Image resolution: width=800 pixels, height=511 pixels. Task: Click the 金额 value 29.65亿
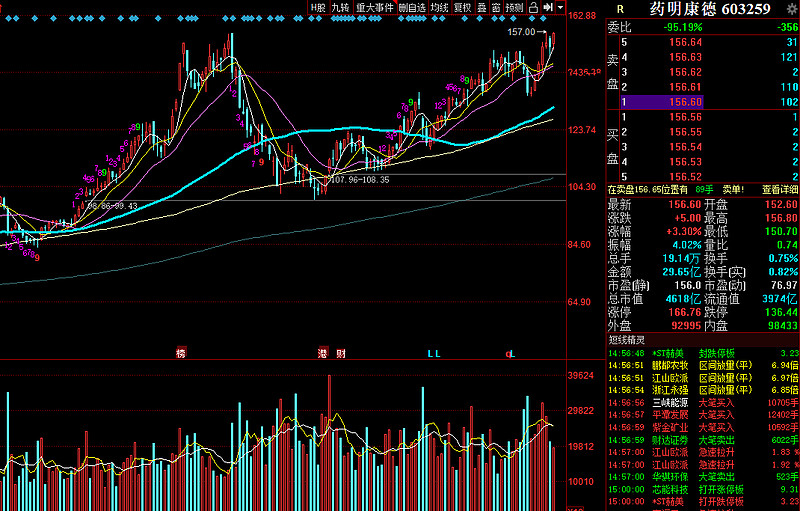click(x=682, y=272)
